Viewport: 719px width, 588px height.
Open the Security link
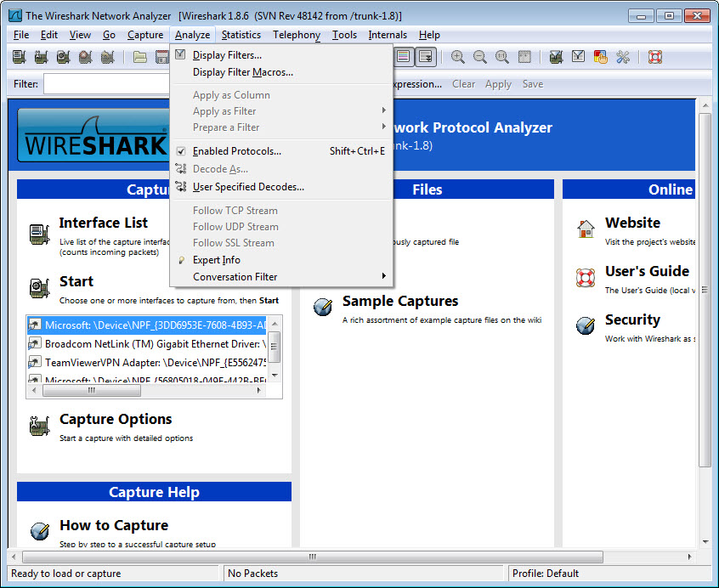[633, 319]
